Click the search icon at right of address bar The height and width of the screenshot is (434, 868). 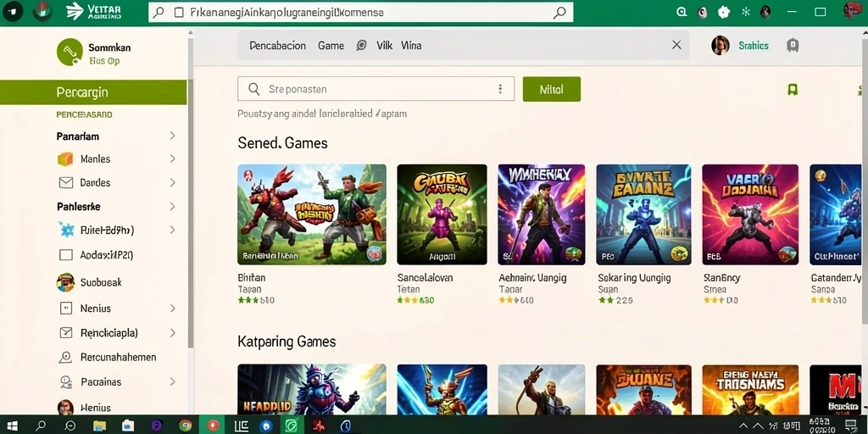coord(560,12)
